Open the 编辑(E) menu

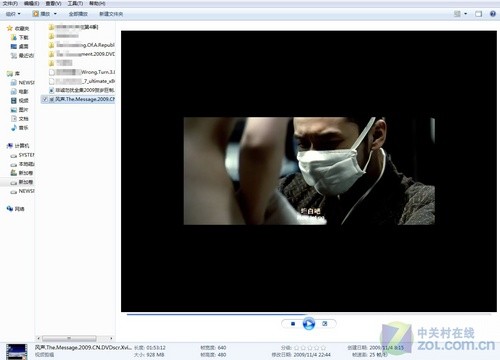[x=31, y=3]
